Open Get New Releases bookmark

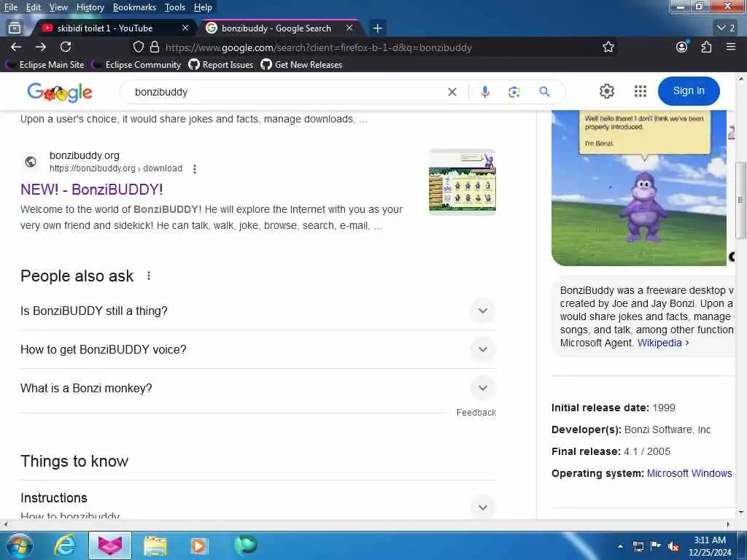(301, 65)
